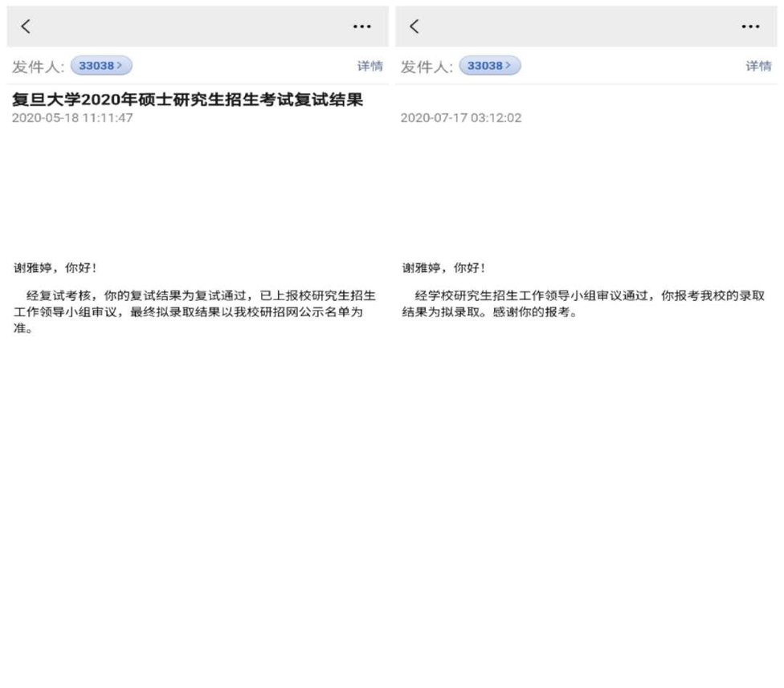Image resolution: width=784 pixels, height=688 pixels.
Task: Open the three-dot menu on the left email
Action: click(362, 26)
